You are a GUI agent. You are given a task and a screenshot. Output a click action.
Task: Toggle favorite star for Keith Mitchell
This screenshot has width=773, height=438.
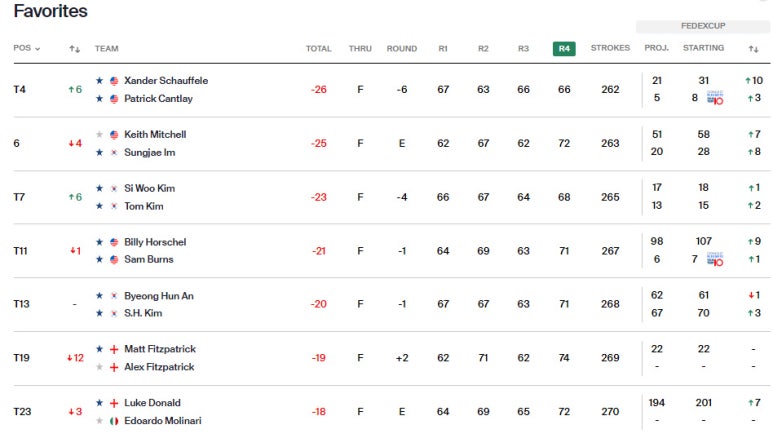pyautogui.click(x=100, y=134)
